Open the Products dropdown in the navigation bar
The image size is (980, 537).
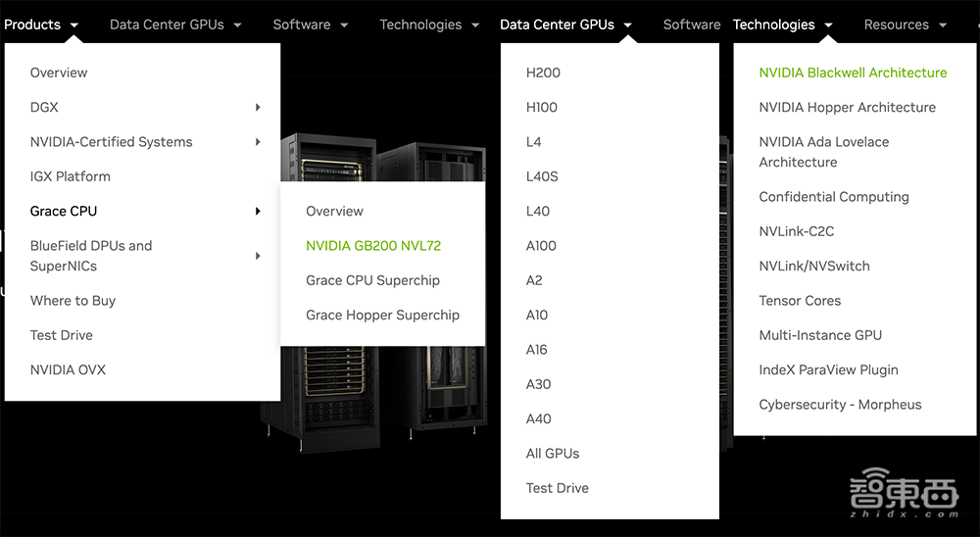point(41,24)
